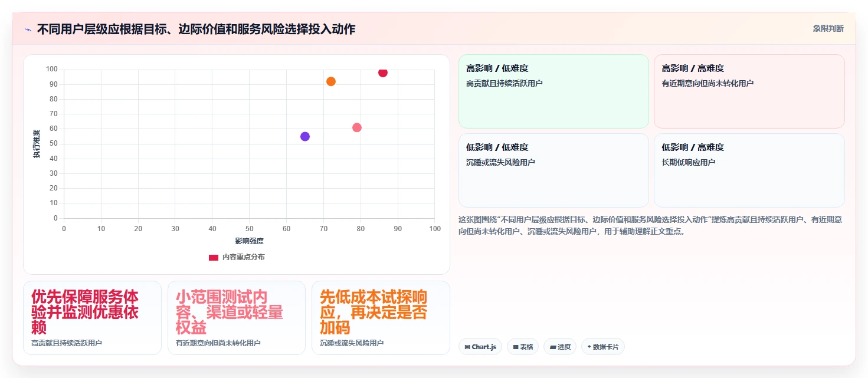Click the 象限判断 label in the header
Viewport: 868px width, 378px height.
828,28
